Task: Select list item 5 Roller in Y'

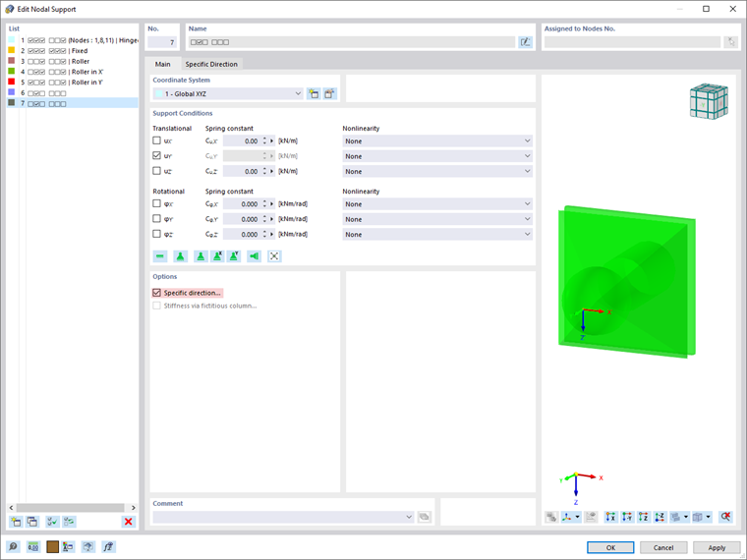Action: pyautogui.click(x=73, y=82)
